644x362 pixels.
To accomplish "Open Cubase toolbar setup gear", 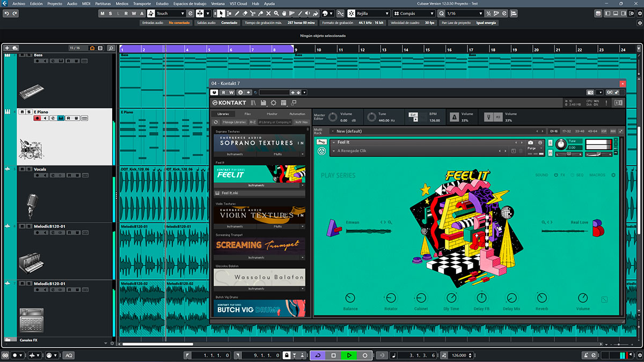I will tap(640, 13).
